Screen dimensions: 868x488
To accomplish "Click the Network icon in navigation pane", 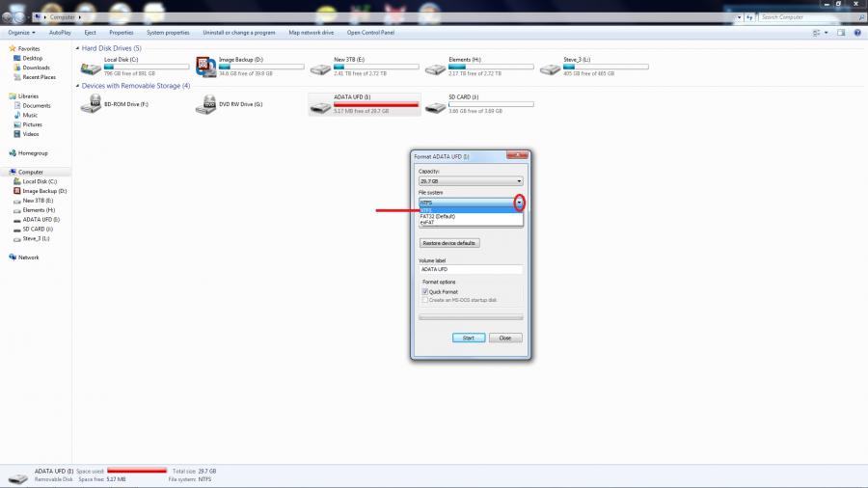I will click(13, 258).
